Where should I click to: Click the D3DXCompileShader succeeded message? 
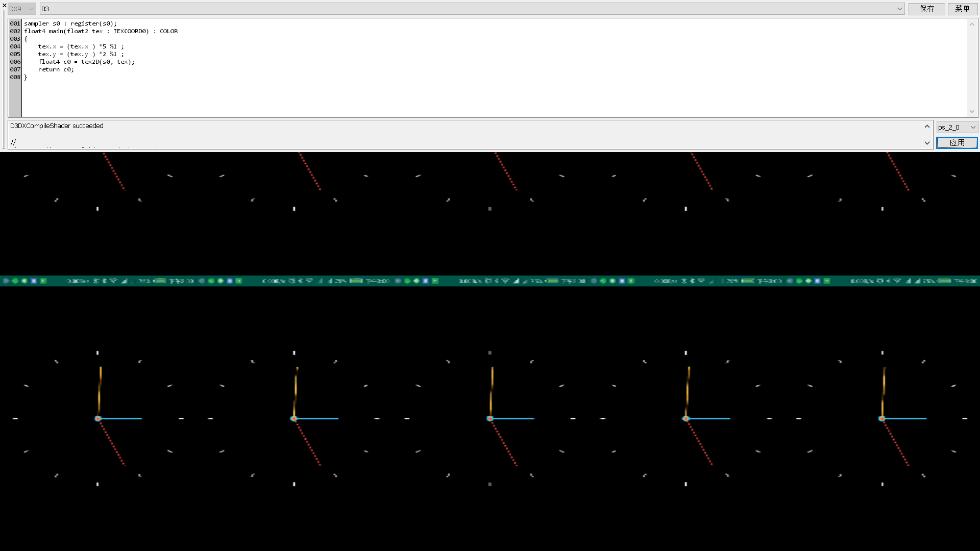57,126
